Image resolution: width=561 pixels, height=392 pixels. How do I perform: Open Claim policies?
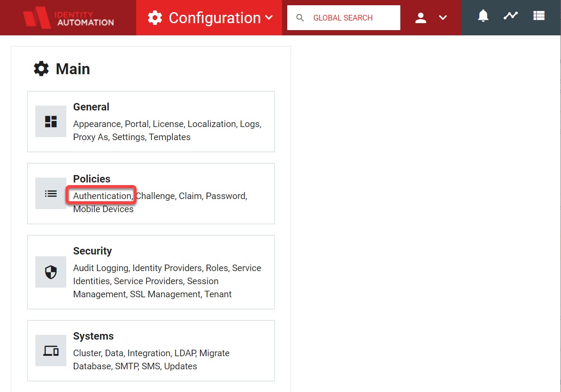(x=189, y=196)
